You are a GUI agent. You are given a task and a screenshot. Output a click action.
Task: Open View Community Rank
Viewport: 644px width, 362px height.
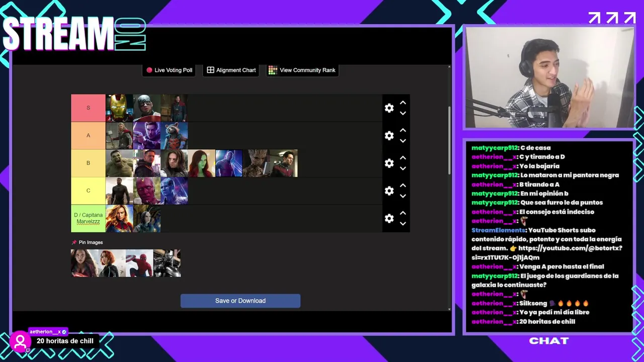pos(302,70)
